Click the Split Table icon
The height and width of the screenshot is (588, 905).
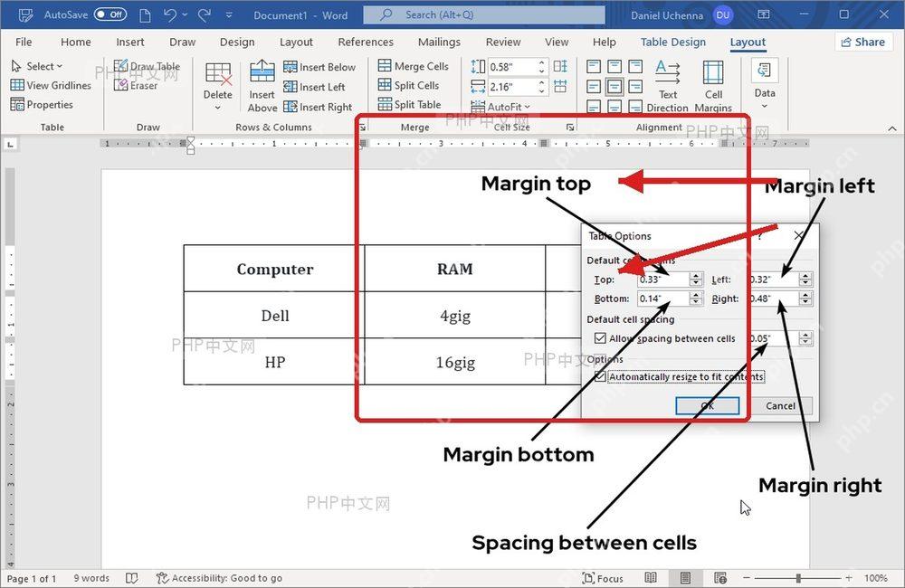click(385, 104)
